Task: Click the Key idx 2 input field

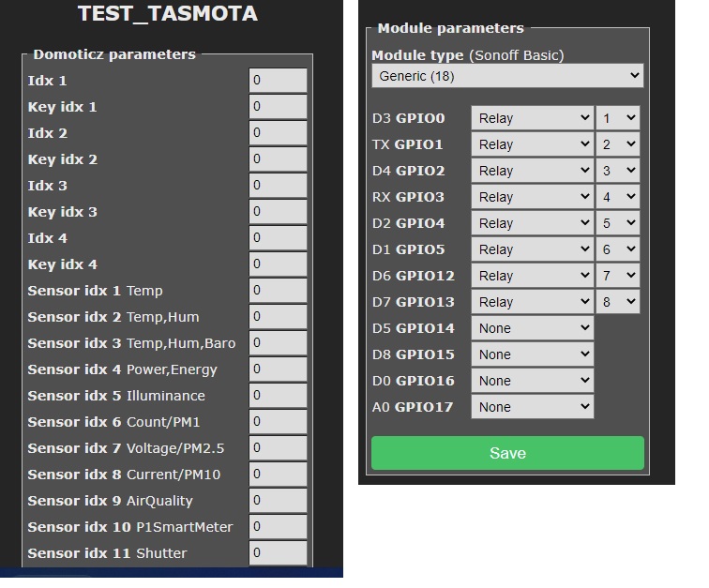Action: coord(278,159)
